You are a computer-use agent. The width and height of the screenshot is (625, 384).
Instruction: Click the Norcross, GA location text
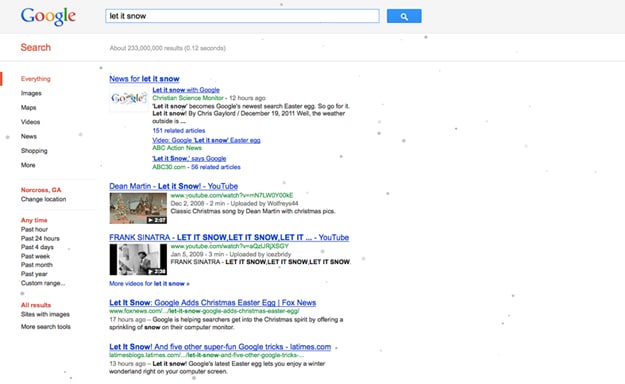(41, 190)
